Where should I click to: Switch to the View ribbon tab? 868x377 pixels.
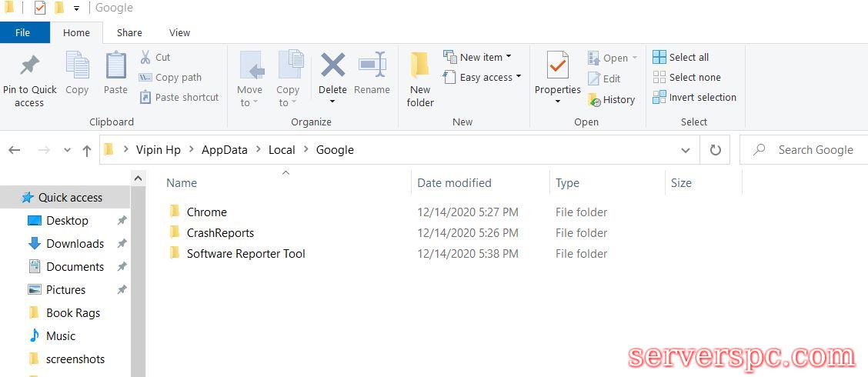[179, 32]
